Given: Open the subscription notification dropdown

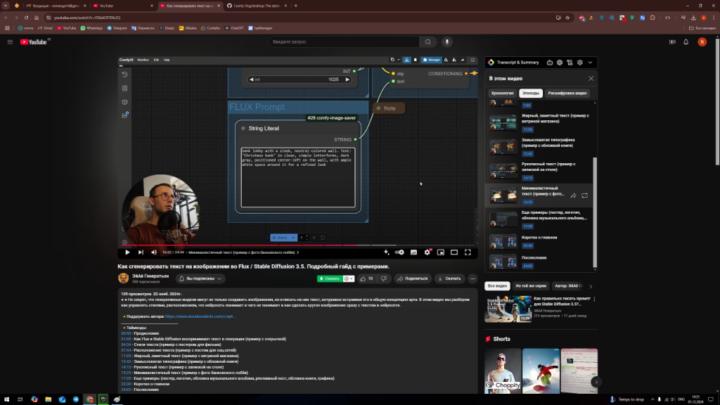Looking at the screenshot, I should pos(200,279).
